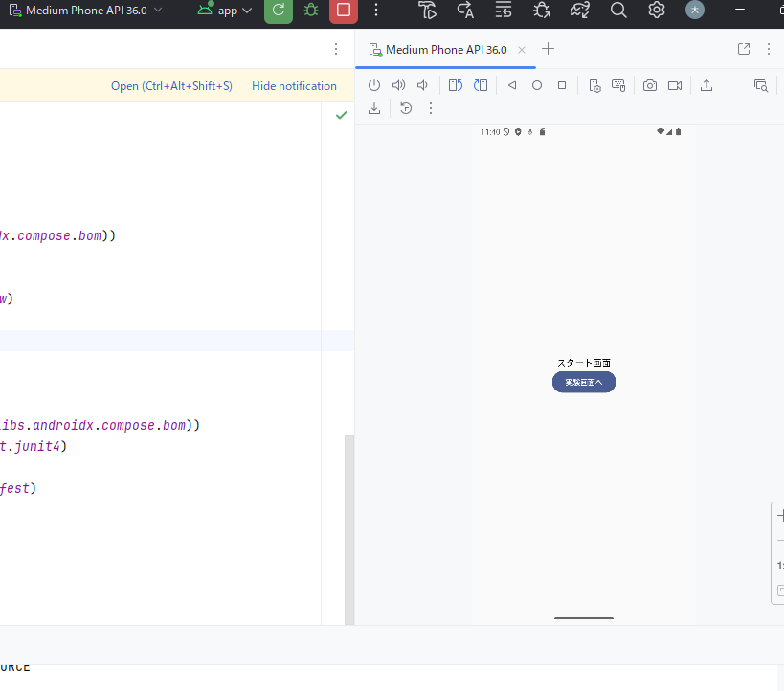Image resolution: width=784 pixels, height=691 pixels.
Task: Click the emulator Power button
Action: [374, 85]
